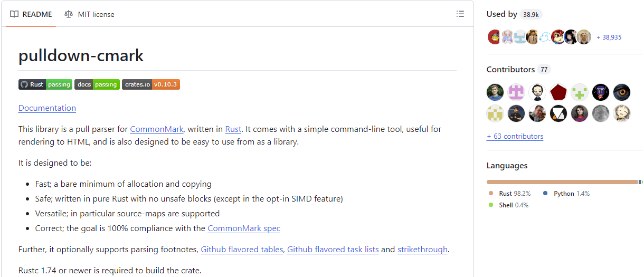Viewport: 644px width, 277px height.
Task: Open the README outline list icon
Action: coord(460,14)
